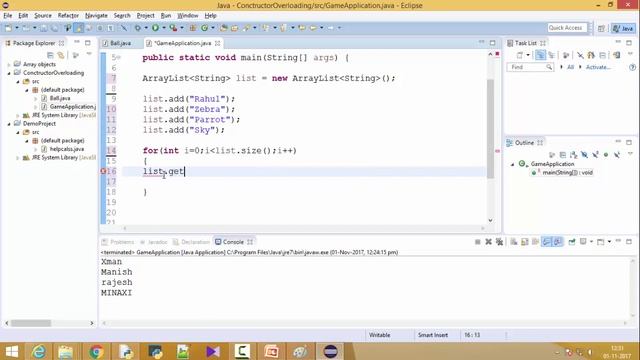This screenshot has width=640, height=360.
Task: Click the Back navigation arrow icon
Action: pos(313,28)
